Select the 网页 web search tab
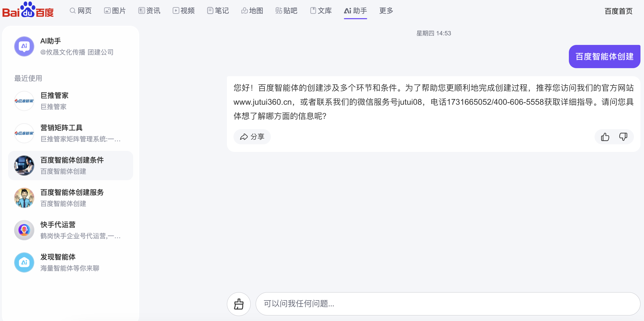Screen dimensions: 644x321 pos(81,11)
